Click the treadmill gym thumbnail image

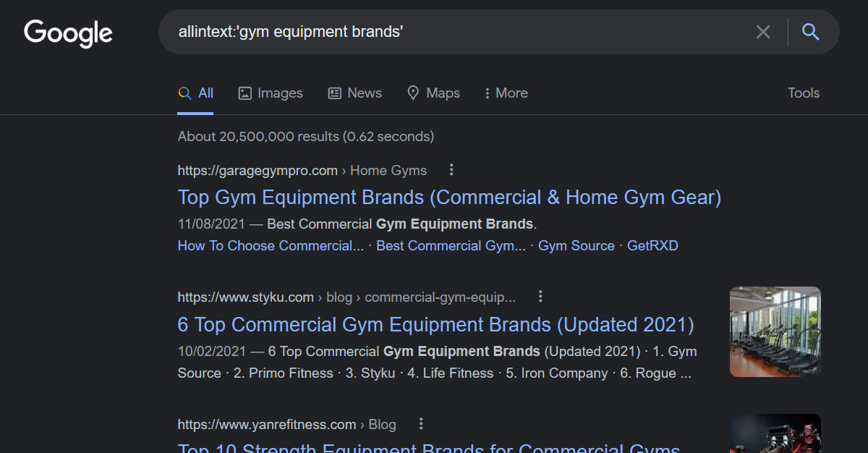[775, 331]
